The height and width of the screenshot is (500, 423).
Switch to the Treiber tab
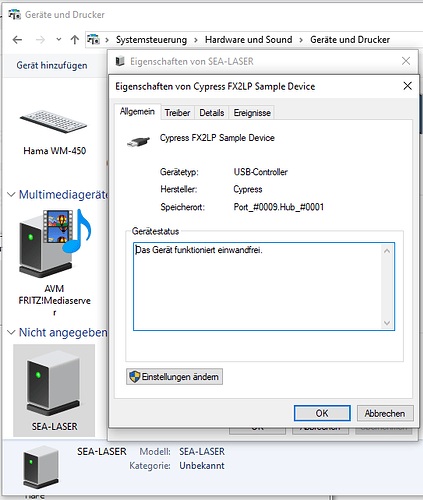[177, 113]
